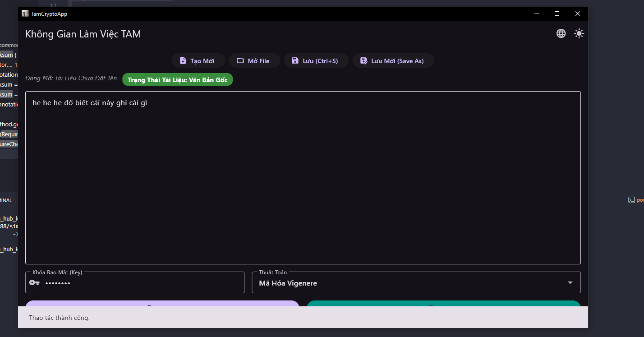Click inside the main text editor area

pos(303,178)
